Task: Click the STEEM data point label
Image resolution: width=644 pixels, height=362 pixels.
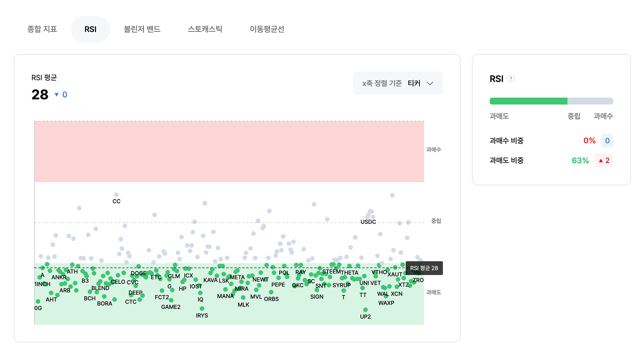Action: pos(331,272)
